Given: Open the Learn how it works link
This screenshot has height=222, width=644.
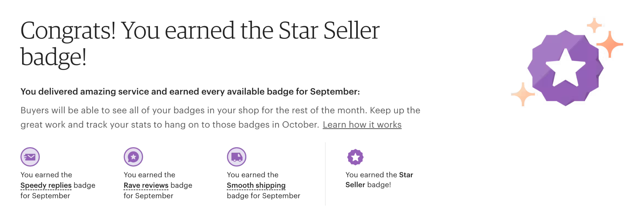Looking at the screenshot, I should pos(362,125).
